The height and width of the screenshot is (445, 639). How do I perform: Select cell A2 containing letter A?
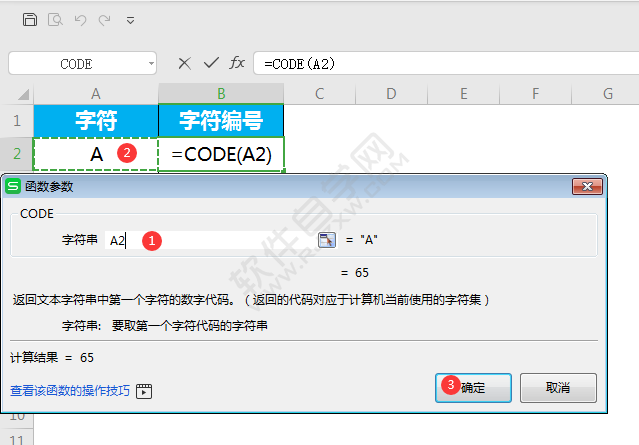point(96,154)
